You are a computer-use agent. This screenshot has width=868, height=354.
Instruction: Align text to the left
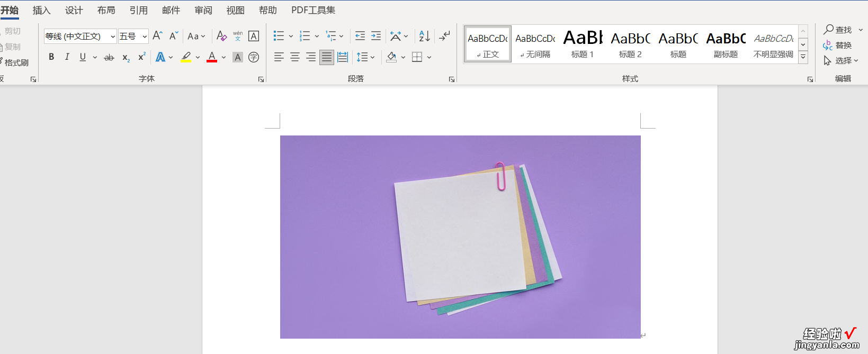pyautogui.click(x=279, y=57)
